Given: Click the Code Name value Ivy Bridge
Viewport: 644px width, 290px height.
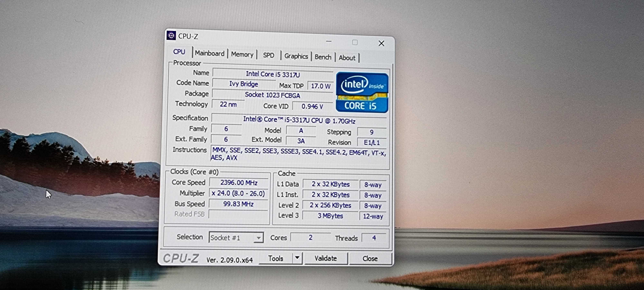Looking at the screenshot, I should coord(243,84).
